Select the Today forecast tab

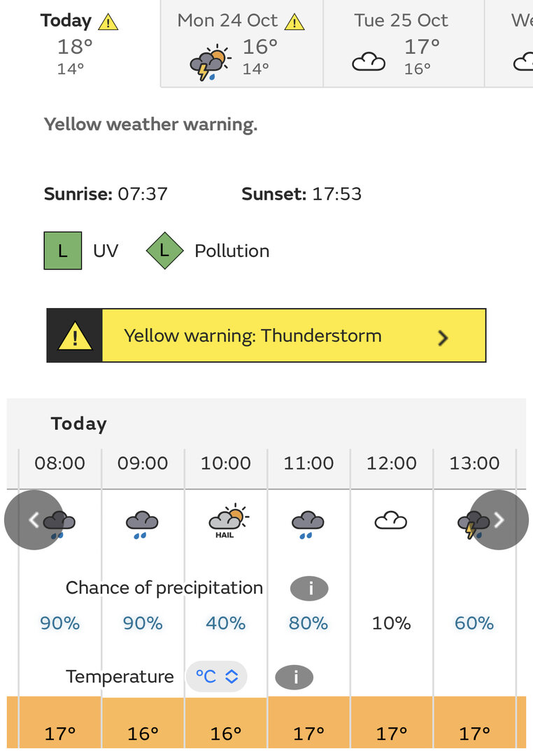coord(80,43)
